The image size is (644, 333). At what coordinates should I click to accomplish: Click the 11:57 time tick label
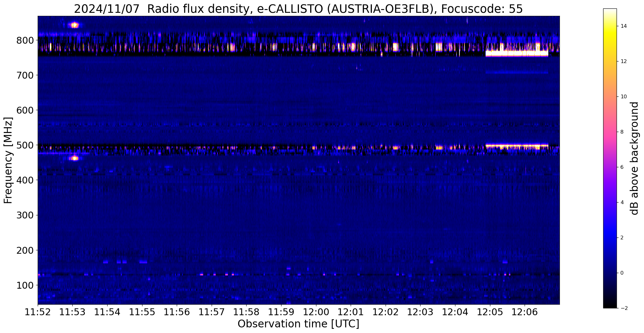tap(212, 312)
